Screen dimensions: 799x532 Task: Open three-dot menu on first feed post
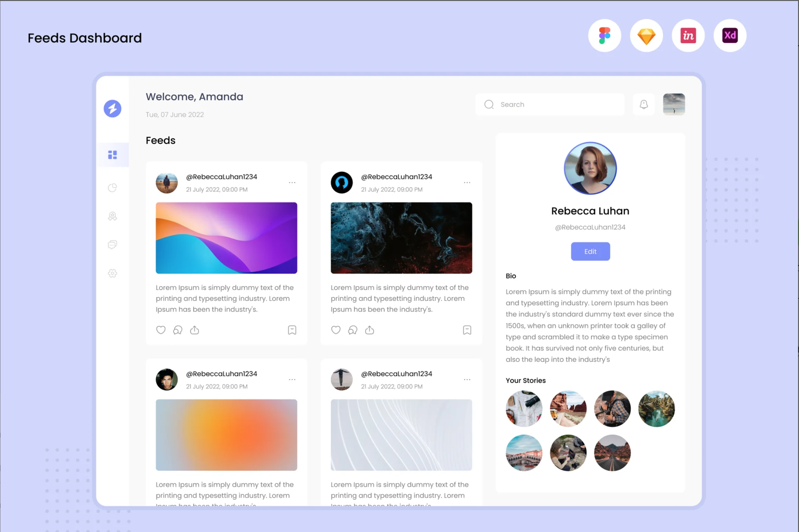click(x=292, y=183)
